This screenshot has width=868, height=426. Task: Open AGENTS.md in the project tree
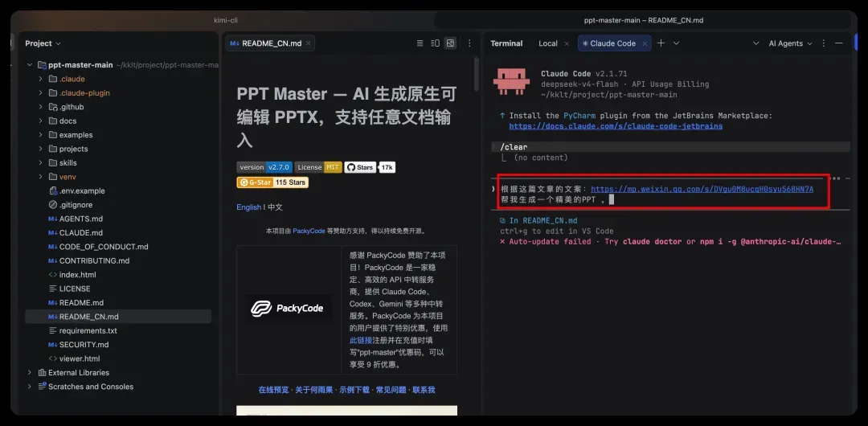pos(81,219)
